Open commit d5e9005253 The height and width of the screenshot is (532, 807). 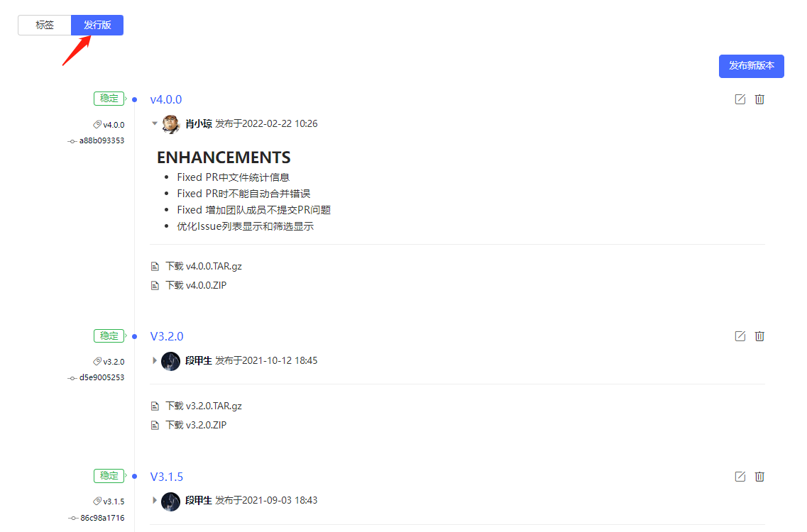[101, 377]
